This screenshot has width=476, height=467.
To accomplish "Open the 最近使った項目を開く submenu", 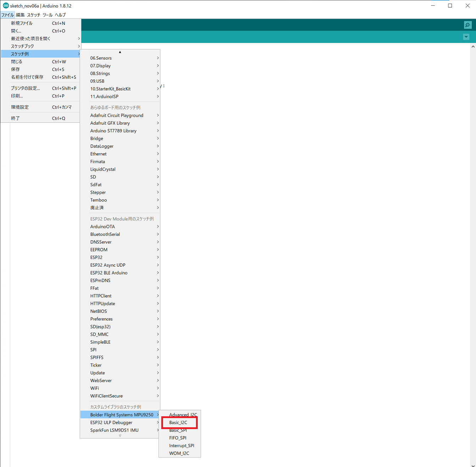I will pos(30,38).
